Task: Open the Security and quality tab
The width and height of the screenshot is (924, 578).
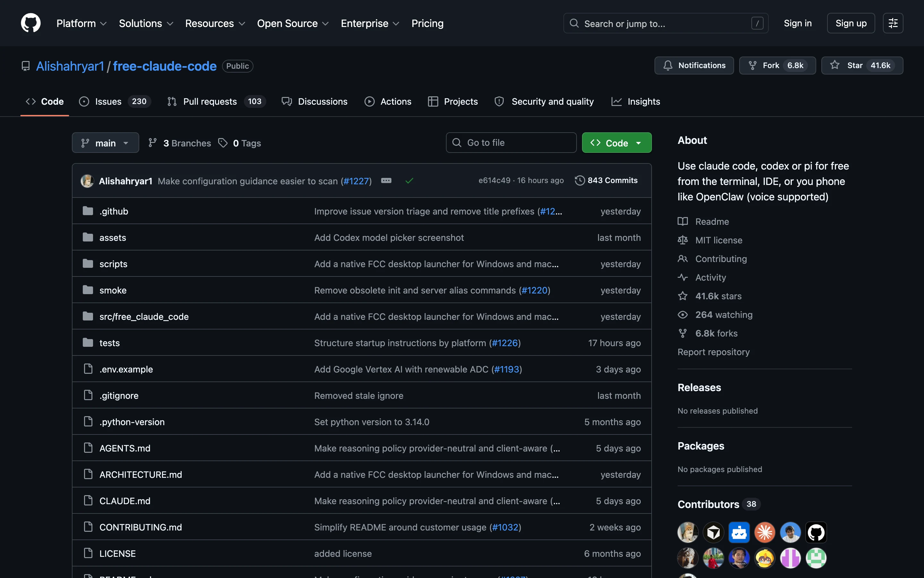Action: [544, 101]
